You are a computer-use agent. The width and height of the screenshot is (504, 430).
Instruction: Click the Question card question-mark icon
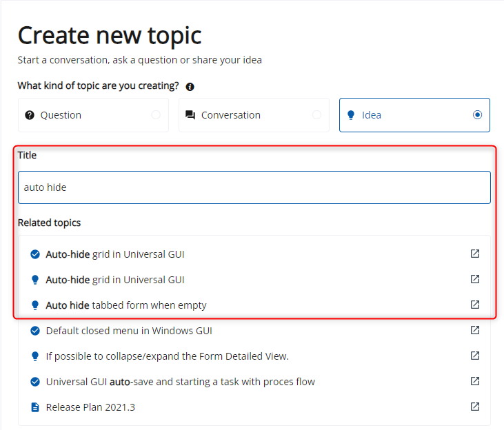click(30, 115)
